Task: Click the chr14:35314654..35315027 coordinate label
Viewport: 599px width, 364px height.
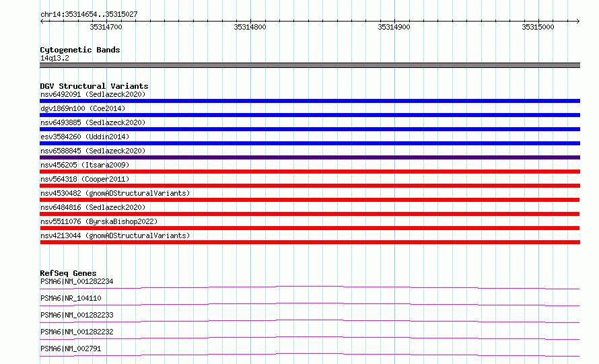Action: click(x=89, y=14)
